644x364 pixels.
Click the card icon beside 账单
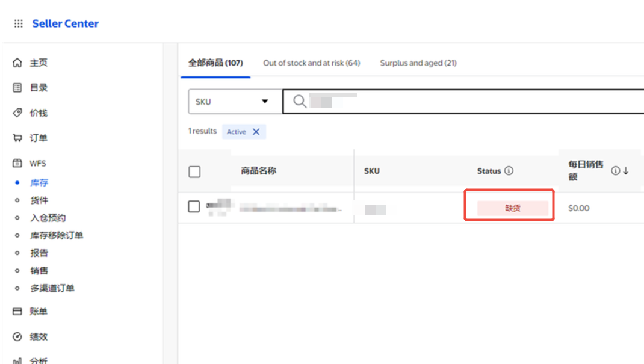17,312
